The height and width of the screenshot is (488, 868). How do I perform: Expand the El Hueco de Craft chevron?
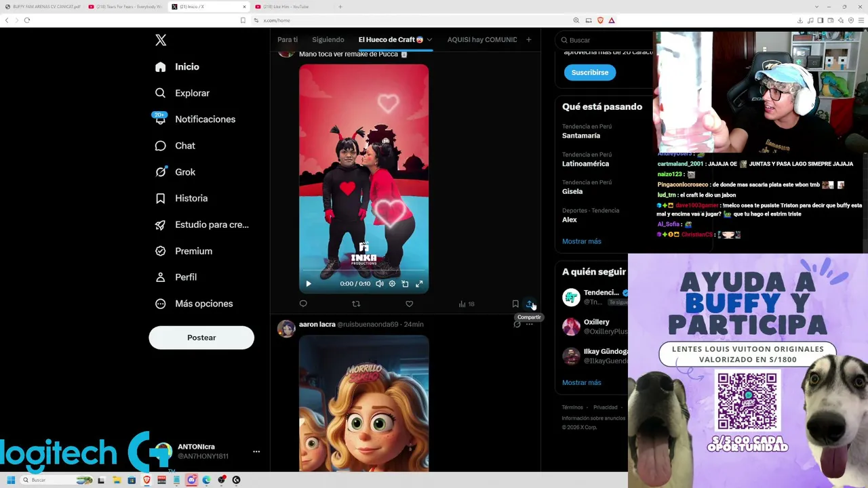429,39
